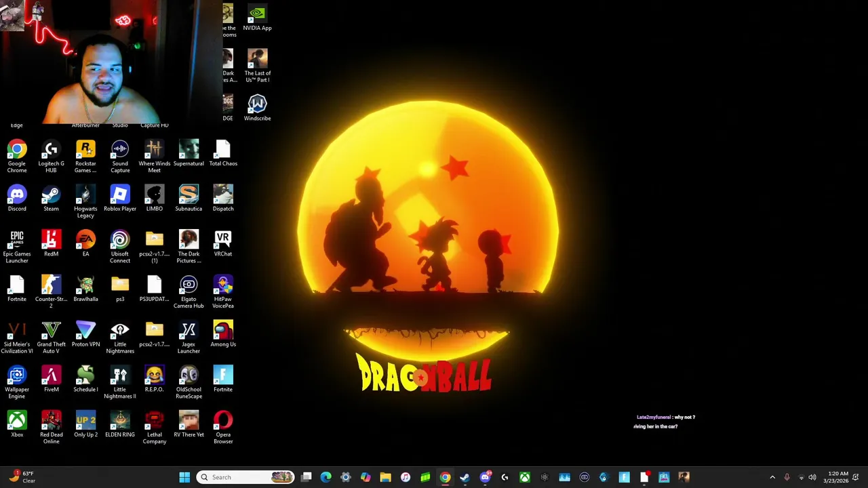Select the VRChat desktop icon
This screenshot has width=868, height=488.
[223, 243]
